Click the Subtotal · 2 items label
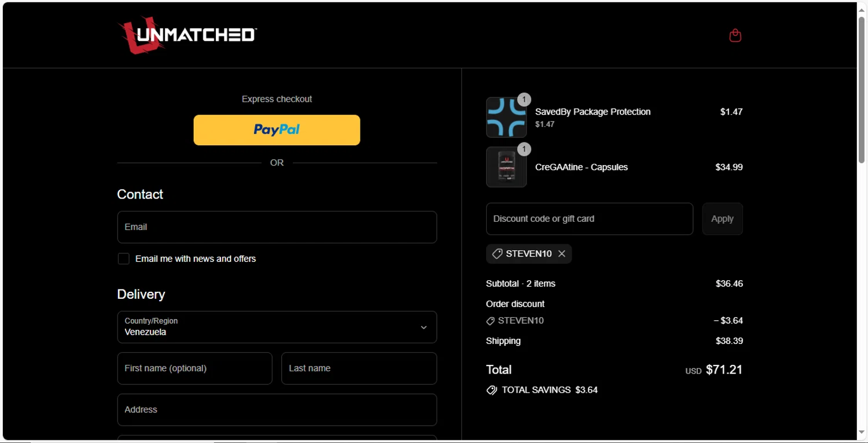This screenshot has height=443, width=868. point(521,284)
